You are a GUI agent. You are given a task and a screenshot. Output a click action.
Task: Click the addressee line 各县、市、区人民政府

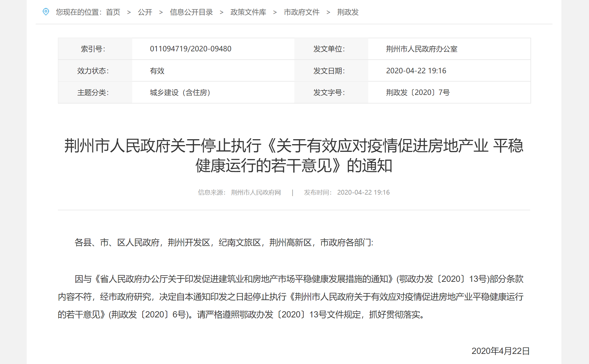[x=224, y=242]
